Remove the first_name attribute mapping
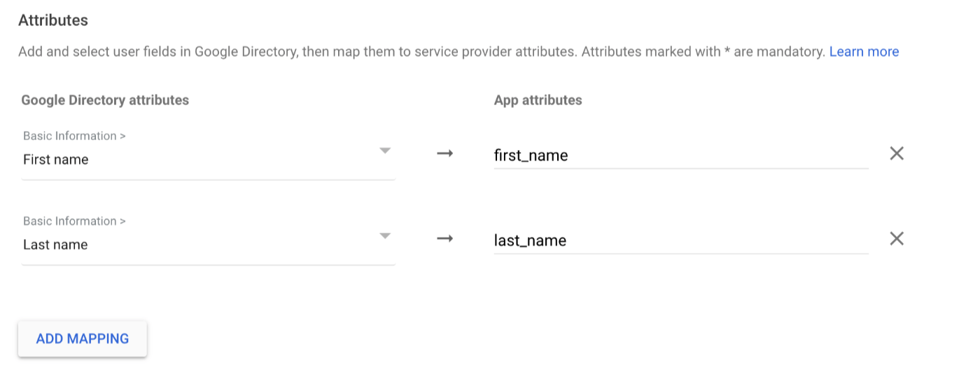Image resolution: width=980 pixels, height=370 pixels. coord(897,153)
